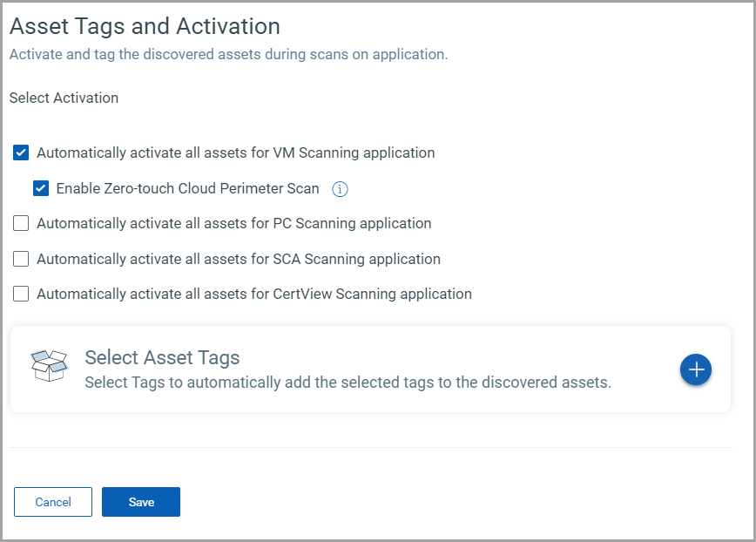756x542 pixels.
Task: Click the info icon beside Zero-touch Cloud Perimeter Scan
Action: (x=341, y=188)
